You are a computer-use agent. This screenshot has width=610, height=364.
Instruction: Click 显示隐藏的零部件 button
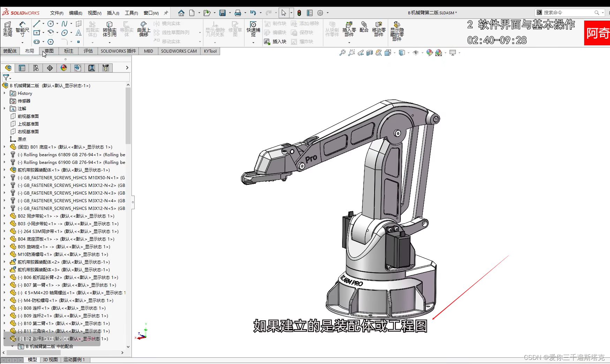point(397,31)
